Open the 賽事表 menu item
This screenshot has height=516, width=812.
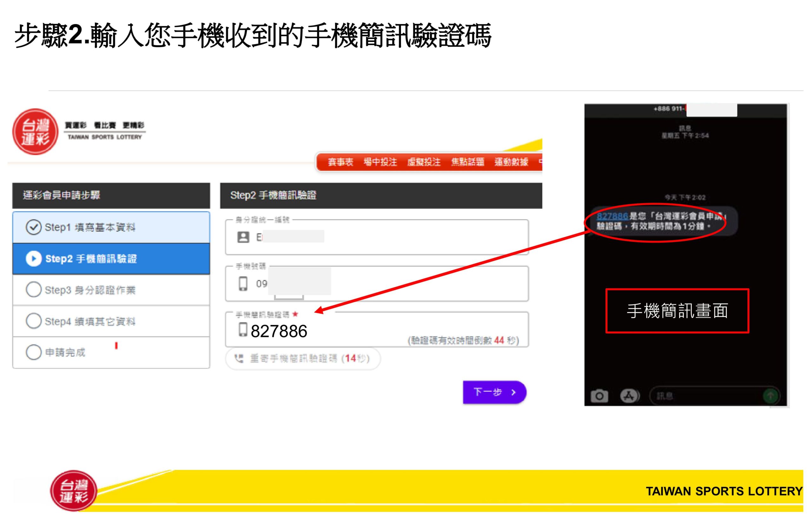(340, 162)
